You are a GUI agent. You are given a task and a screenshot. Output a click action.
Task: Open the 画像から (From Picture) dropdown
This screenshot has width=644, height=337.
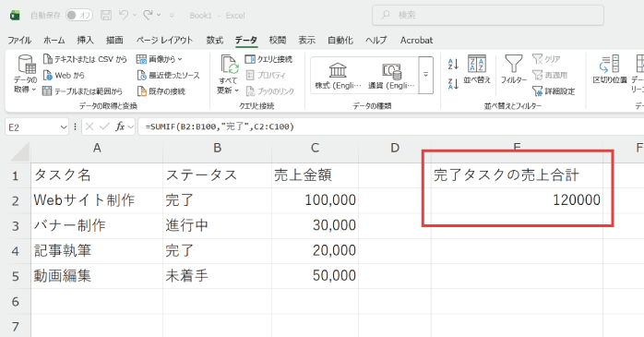160,60
